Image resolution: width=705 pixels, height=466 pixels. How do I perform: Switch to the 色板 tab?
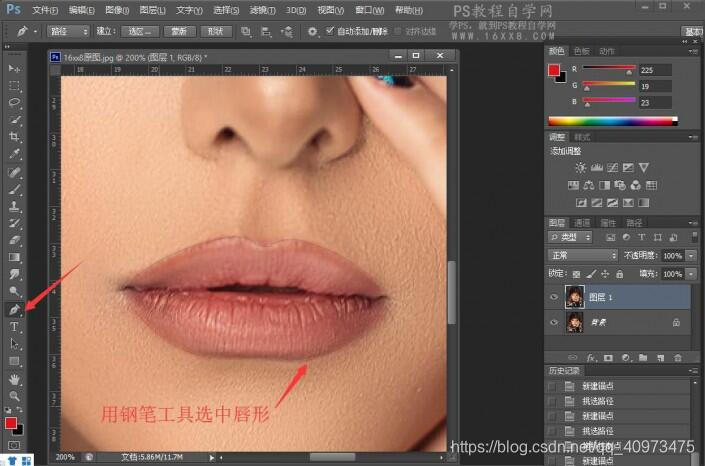coord(581,51)
